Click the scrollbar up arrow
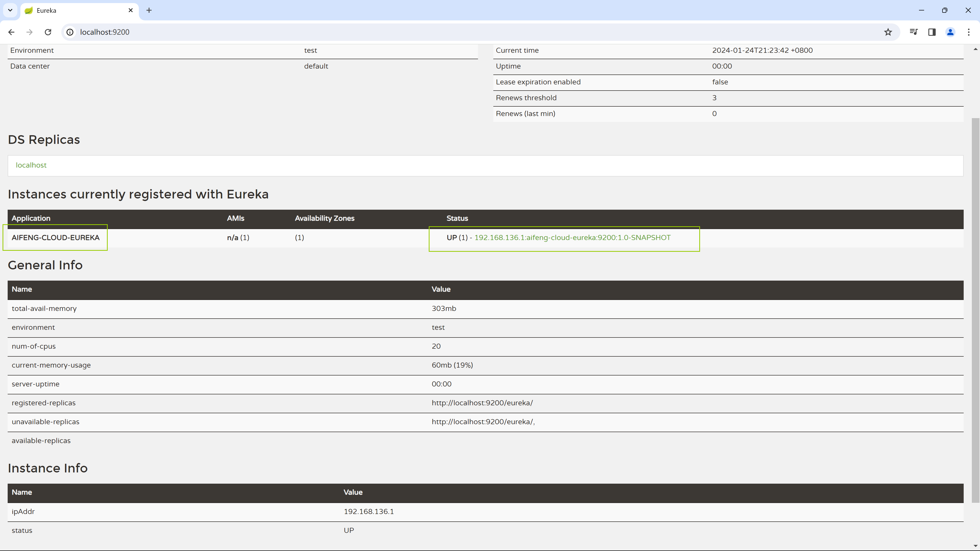 tap(975, 49)
